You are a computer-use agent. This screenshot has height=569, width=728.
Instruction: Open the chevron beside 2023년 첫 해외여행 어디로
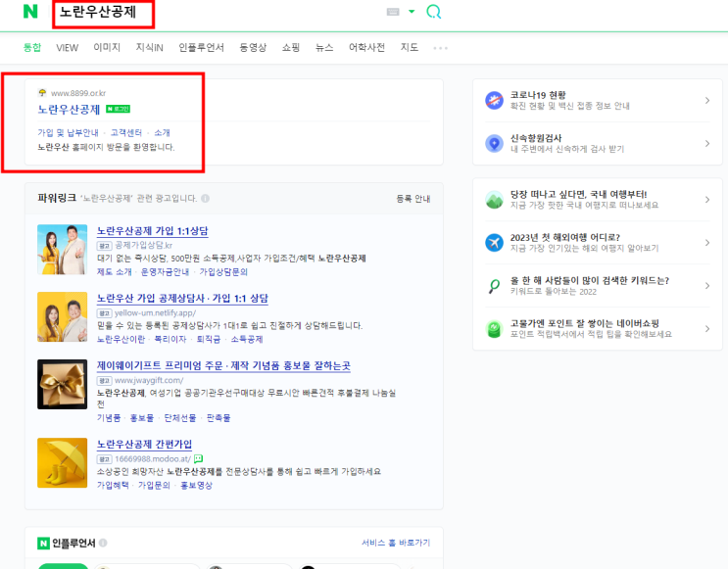coord(707,243)
